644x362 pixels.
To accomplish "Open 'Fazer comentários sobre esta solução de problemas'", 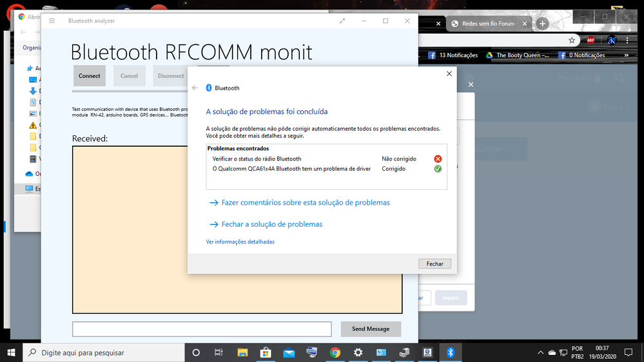I will click(x=306, y=202).
